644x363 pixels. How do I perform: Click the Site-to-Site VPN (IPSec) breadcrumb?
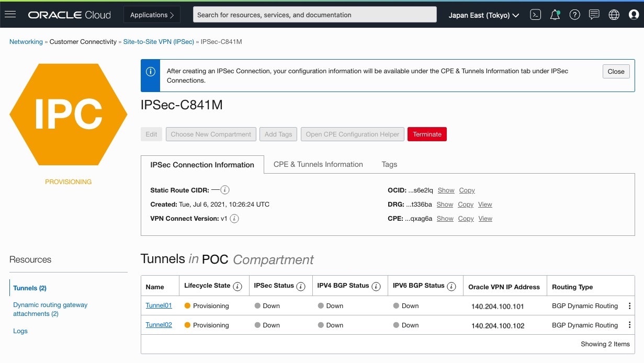click(x=159, y=42)
